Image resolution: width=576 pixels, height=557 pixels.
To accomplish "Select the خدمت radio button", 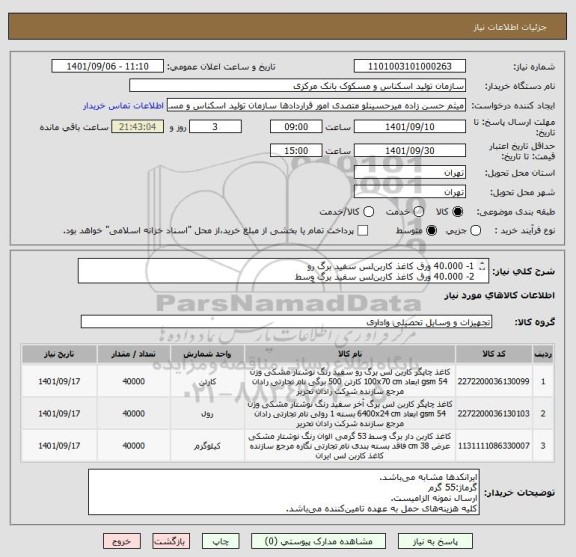I will 419,212.
